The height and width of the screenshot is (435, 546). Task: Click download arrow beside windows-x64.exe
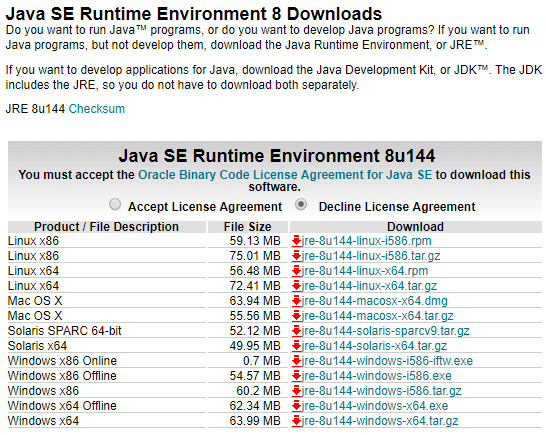(296, 406)
